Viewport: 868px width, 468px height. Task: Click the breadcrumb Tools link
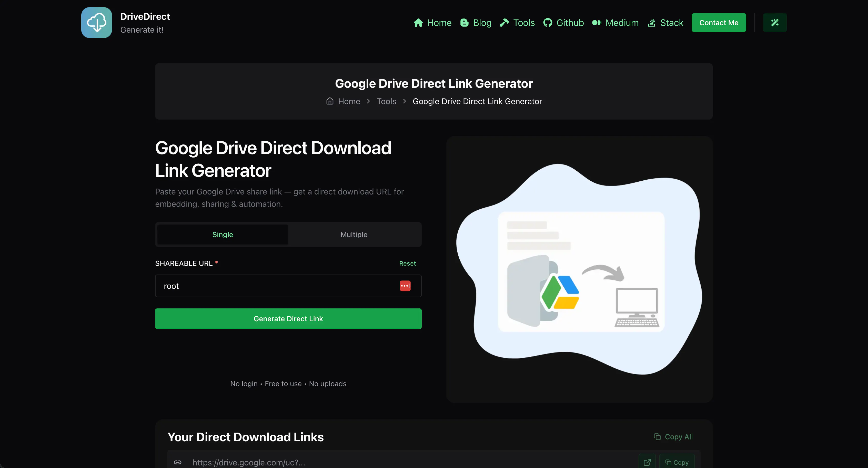[386, 101]
